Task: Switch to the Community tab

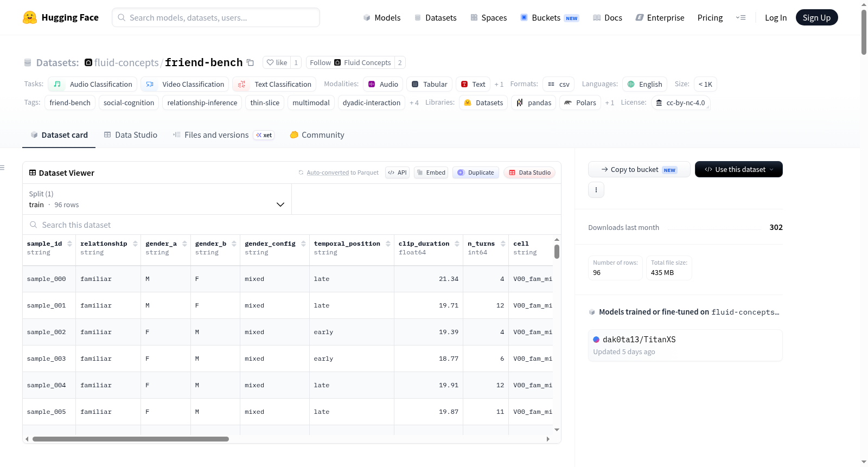Action: 317,135
